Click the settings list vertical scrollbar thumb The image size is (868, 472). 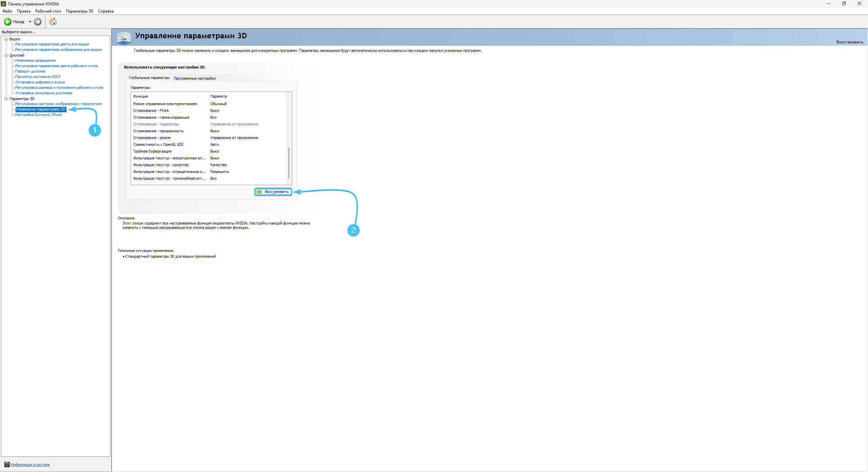pyautogui.click(x=289, y=163)
